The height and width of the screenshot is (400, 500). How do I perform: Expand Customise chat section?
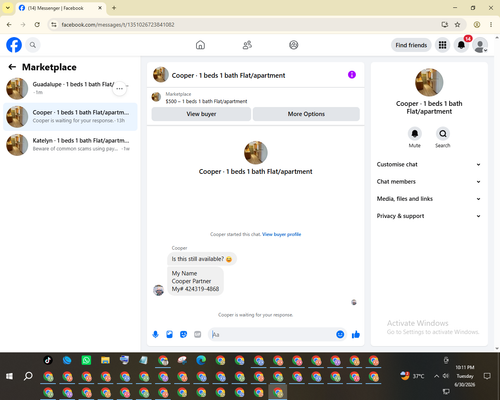pyautogui.click(x=429, y=164)
